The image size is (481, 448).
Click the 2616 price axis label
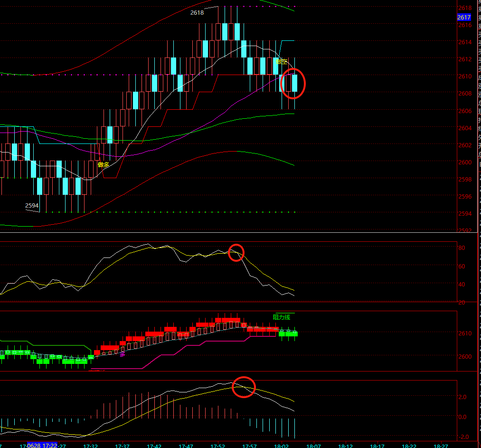point(465,25)
